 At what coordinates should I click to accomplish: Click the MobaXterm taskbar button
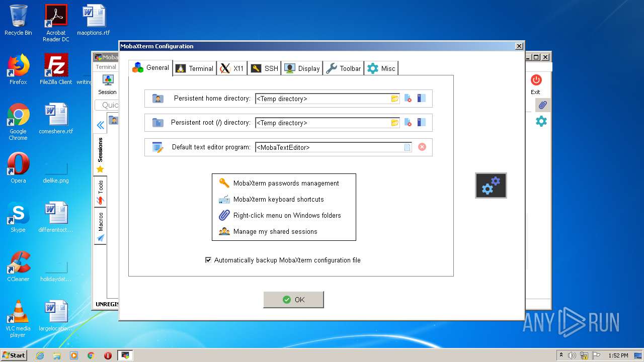pyautogui.click(x=125, y=355)
